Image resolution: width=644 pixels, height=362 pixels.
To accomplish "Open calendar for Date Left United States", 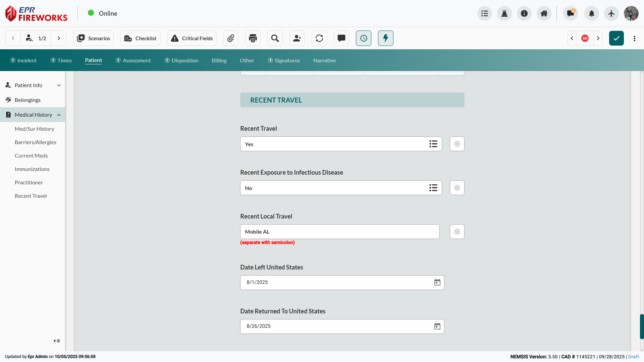I will (437, 282).
